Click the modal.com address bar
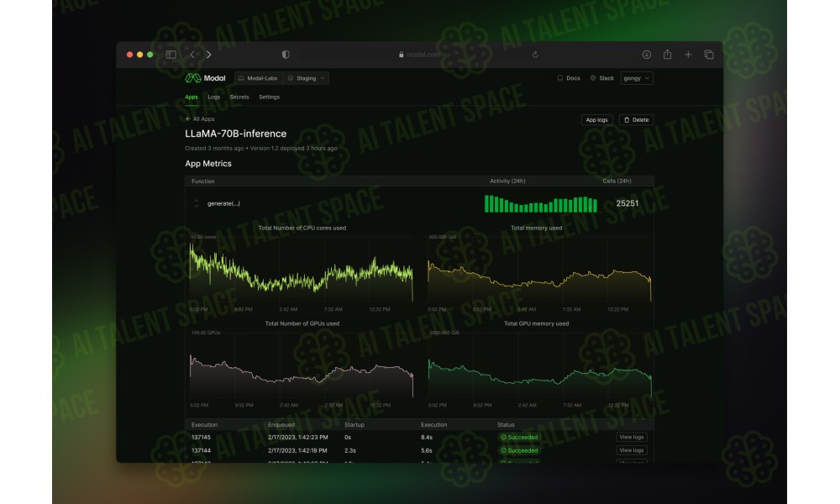Image resolution: width=840 pixels, height=504 pixels. (x=419, y=55)
